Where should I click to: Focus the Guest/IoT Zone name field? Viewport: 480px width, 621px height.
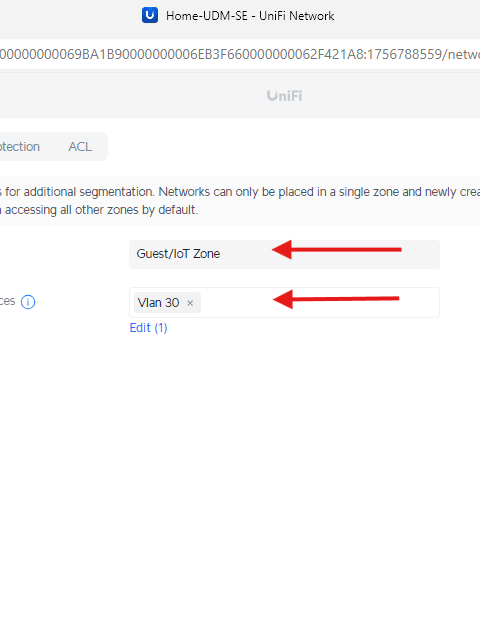pyautogui.click(x=284, y=254)
